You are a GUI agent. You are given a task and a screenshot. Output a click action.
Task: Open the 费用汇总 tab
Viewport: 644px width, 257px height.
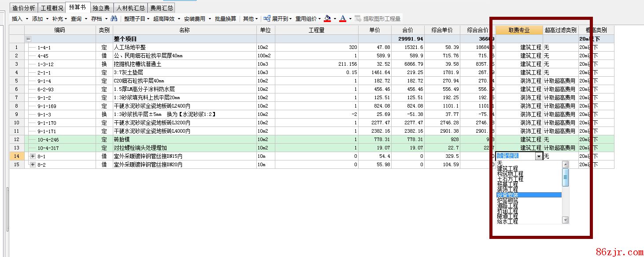tap(161, 8)
